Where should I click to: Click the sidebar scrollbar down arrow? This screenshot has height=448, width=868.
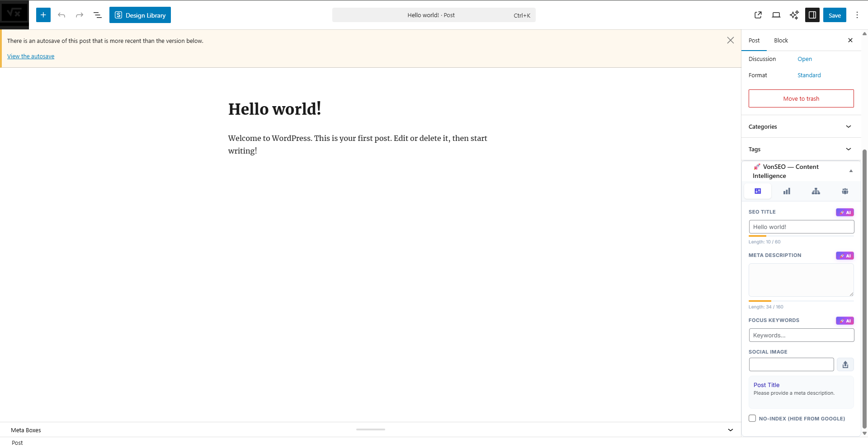click(864, 433)
